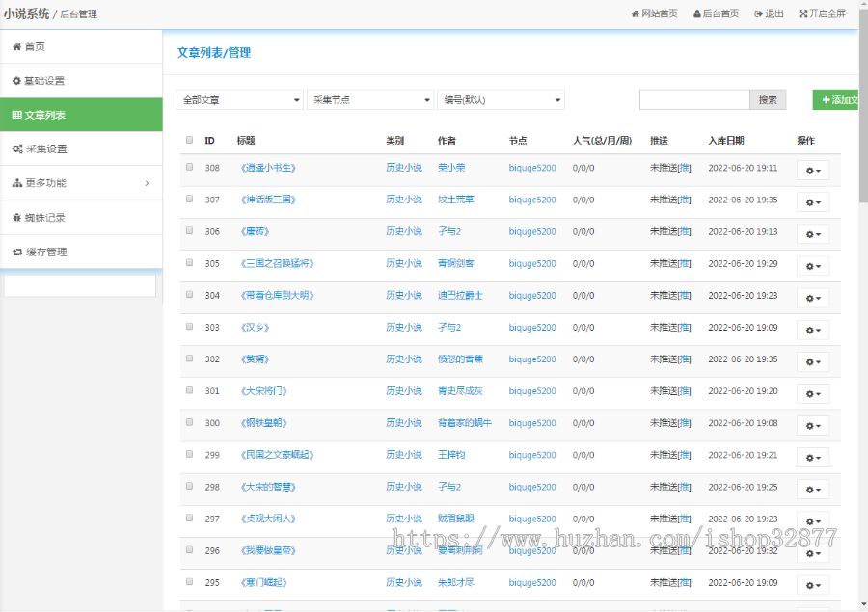Click the home icon beside 网站首页 in header
The height and width of the screenshot is (612, 868).
[635, 13]
